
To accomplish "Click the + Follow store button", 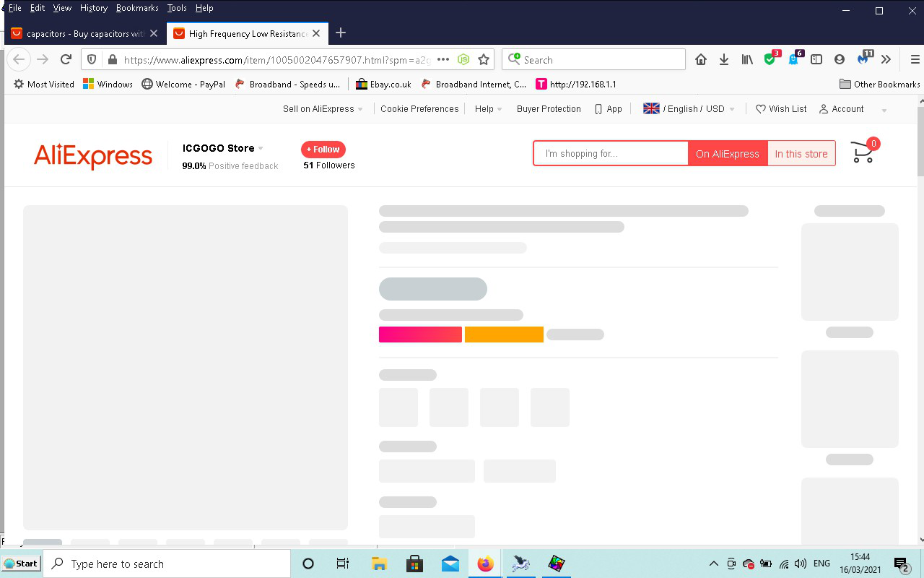I will 323,150.
